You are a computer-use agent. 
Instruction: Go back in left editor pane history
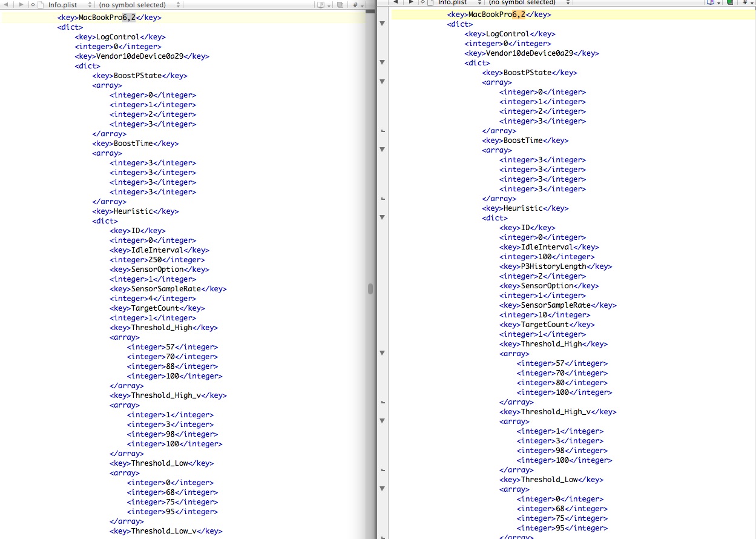coord(6,4)
